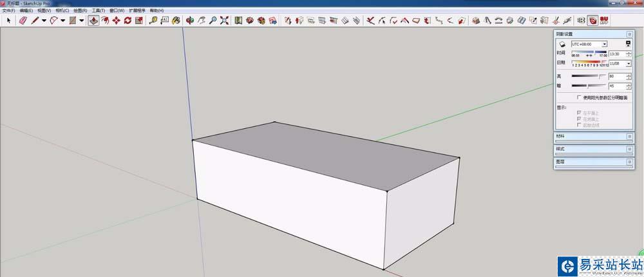Click the time-of-day slider
Image resolution: width=644 pixels, height=277 pixels.
coord(589,52)
